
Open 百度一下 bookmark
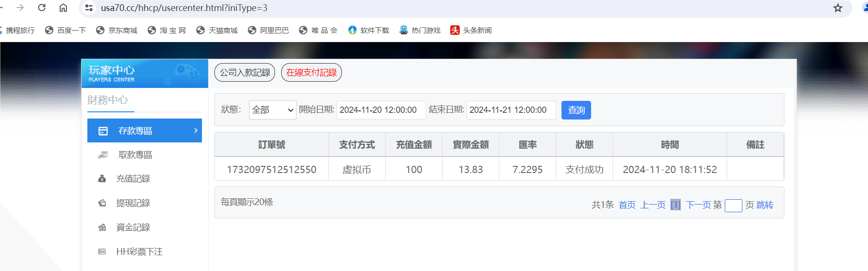65,30
